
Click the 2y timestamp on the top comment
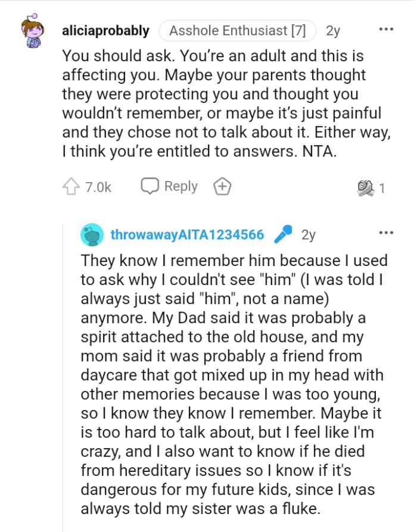click(334, 30)
